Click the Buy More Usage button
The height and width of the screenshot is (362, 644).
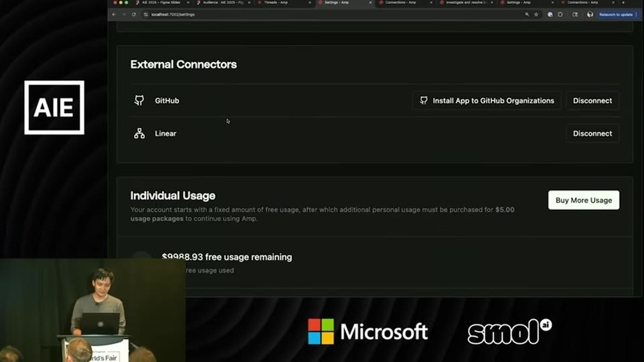coord(584,200)
